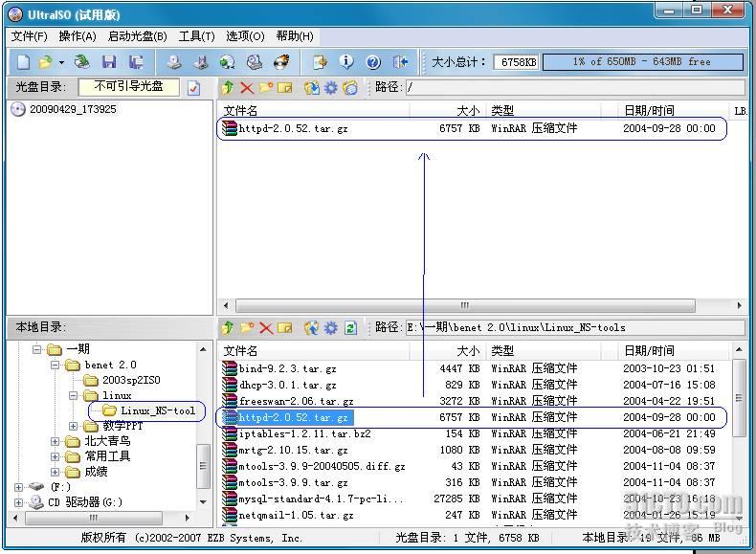Click the New file icon in main toolbar
756x554 pixels.
23,62
